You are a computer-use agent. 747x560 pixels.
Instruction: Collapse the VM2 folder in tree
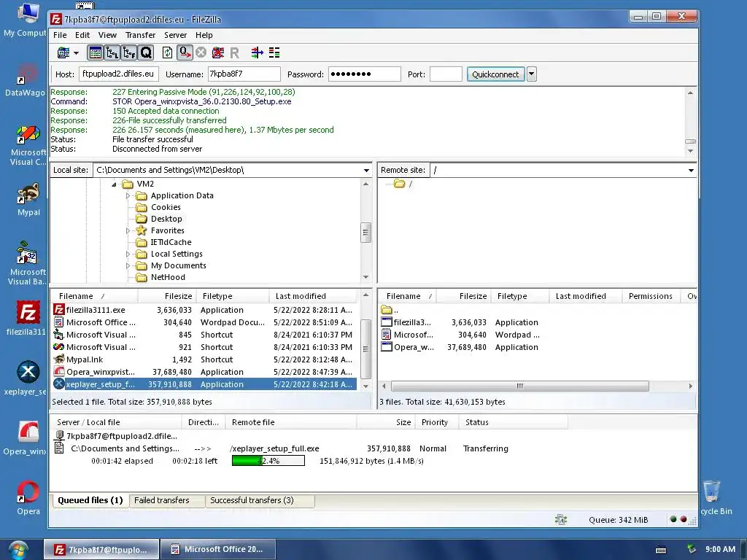click(114, 184)
